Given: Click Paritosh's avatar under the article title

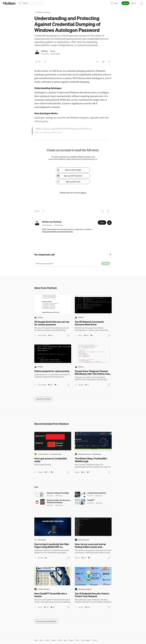Looking at the screenshot, I should coord(37,52).
